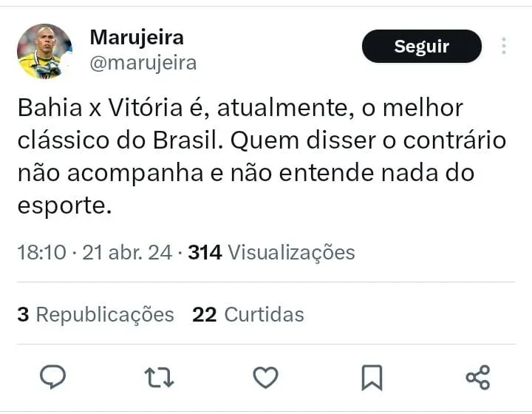Click the bold 314 views count

pyautogui.click(x=205, y=252)
